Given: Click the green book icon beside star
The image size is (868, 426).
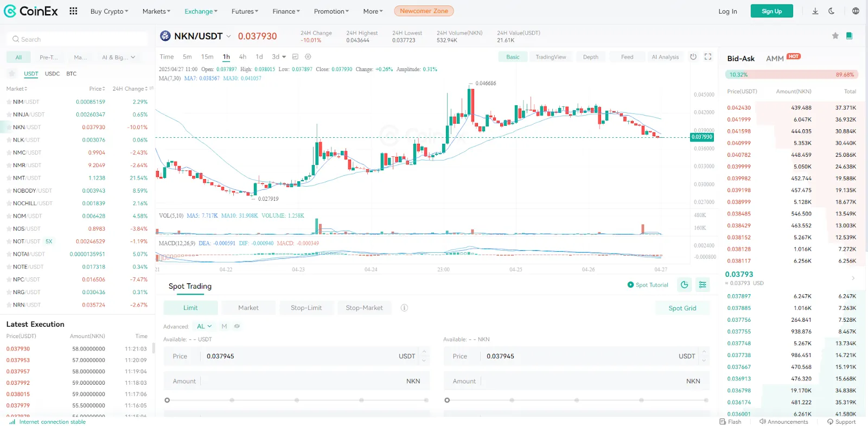Looking at the screenshot, I should pyautogui.click(x=849, y=36).
